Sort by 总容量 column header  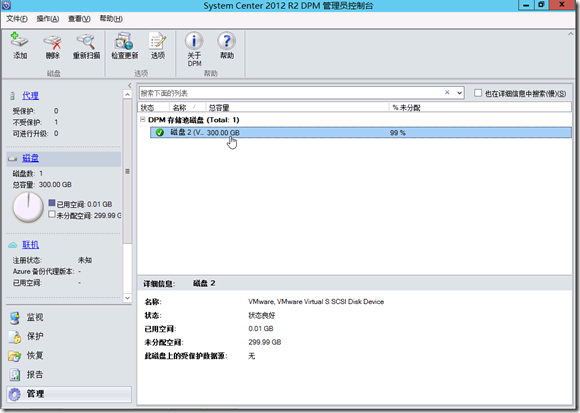(x=297, y=108)
